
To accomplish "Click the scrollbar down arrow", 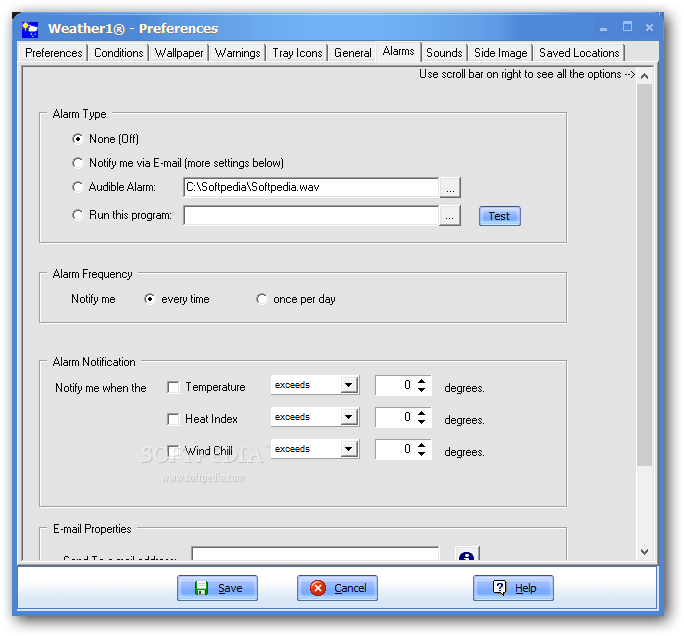I will [644, 552].
